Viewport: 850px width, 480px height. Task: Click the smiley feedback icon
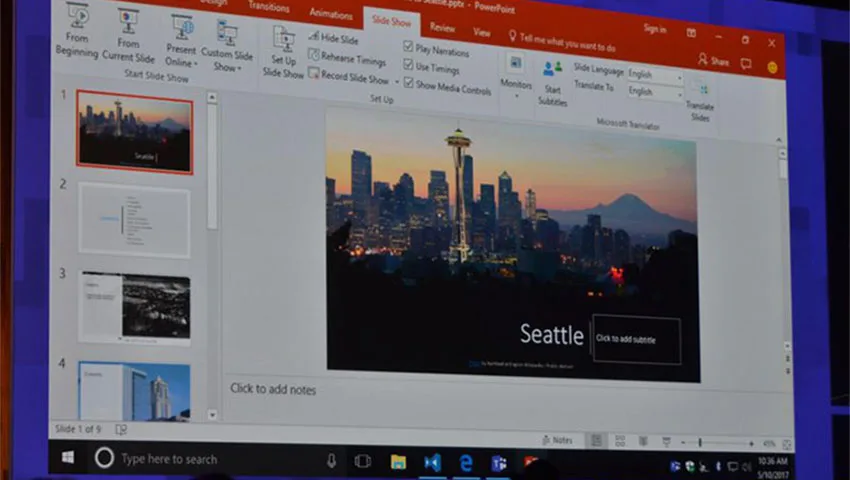[x=772, y=67]
